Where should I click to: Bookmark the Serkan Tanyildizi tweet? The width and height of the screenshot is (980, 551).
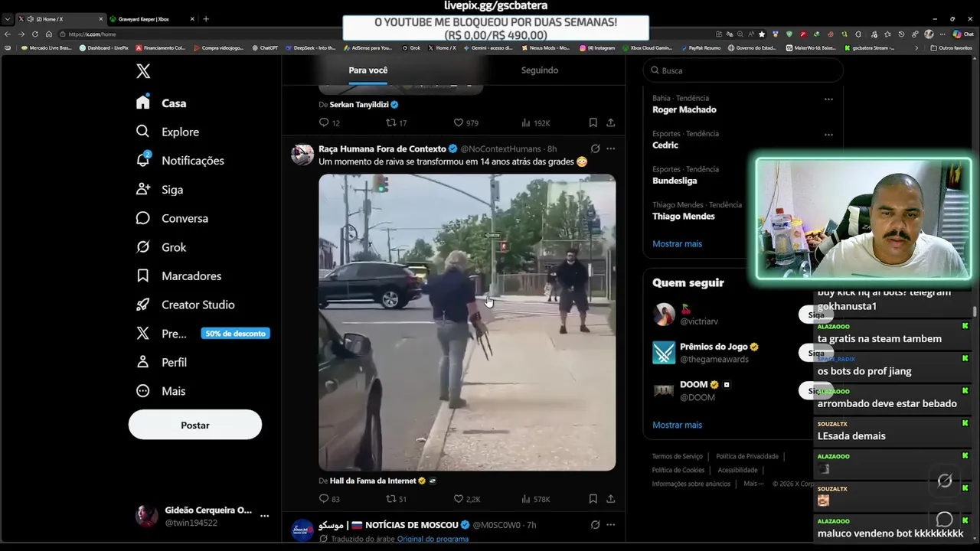coord(593,122)
